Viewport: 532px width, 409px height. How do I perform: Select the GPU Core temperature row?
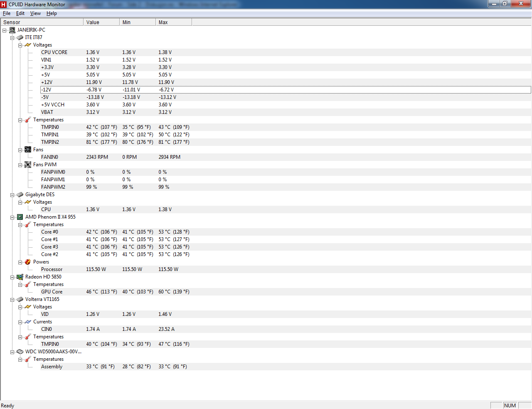click(286, 292)
